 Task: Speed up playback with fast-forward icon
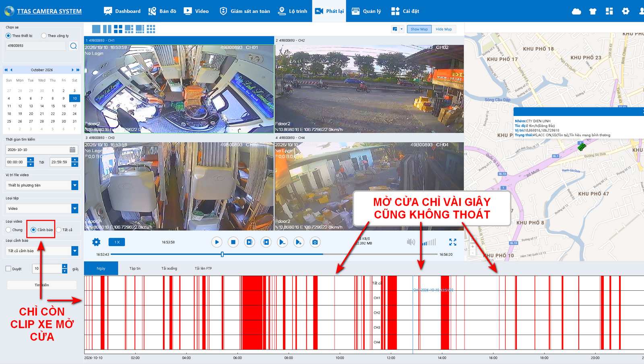pyautogui.click(x=299, y=242)
